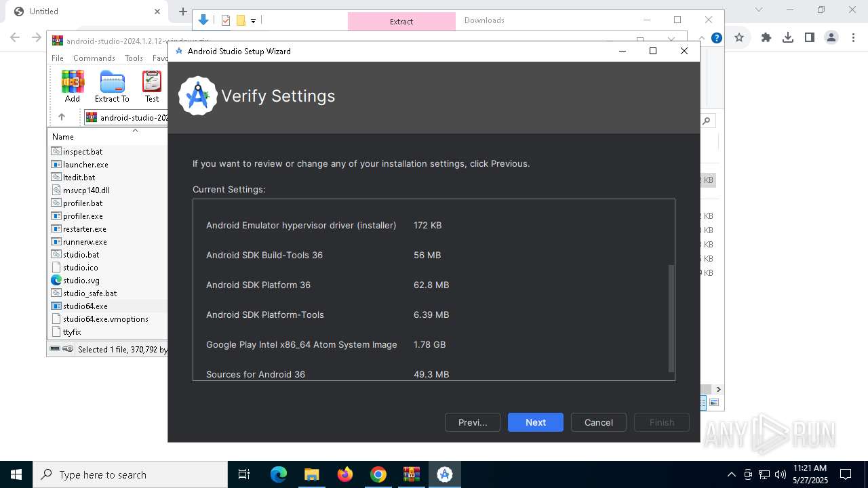Open Chrome downloads icon
868x488 pixels.
coord(788,38)
